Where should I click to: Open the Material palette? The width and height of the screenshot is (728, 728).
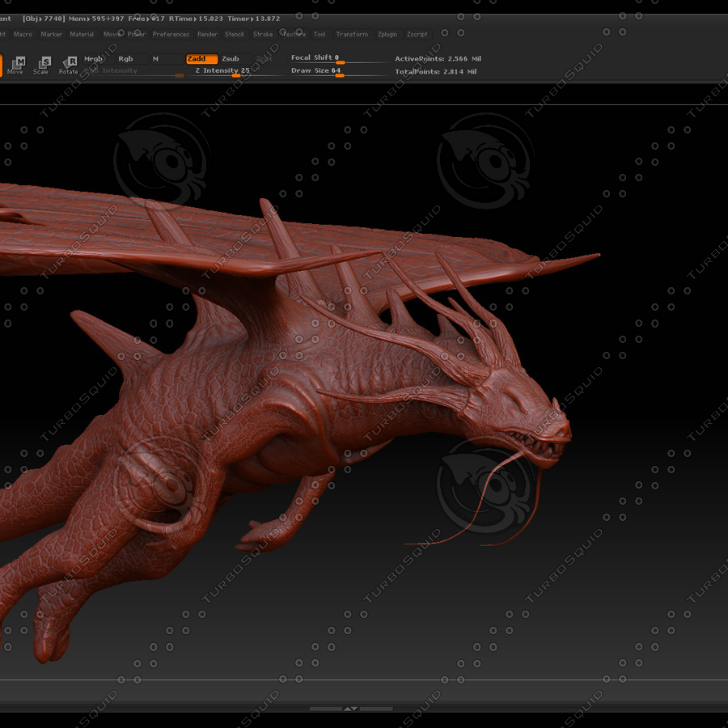click(x=82, y=34)
